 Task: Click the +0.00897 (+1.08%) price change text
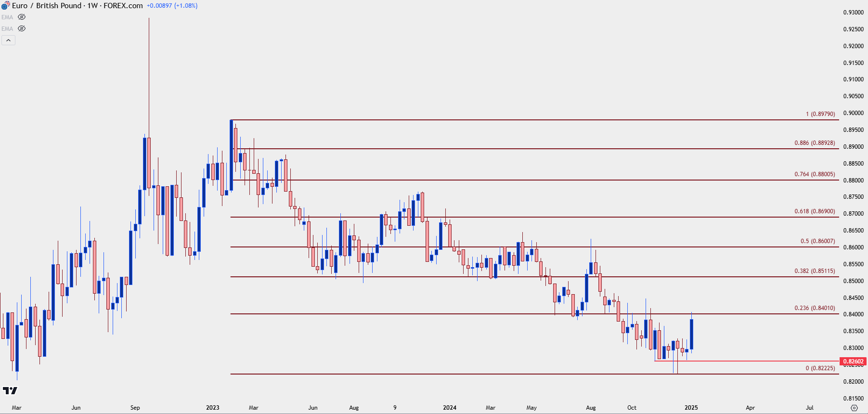pyautogui.click(x=172, y=6)
